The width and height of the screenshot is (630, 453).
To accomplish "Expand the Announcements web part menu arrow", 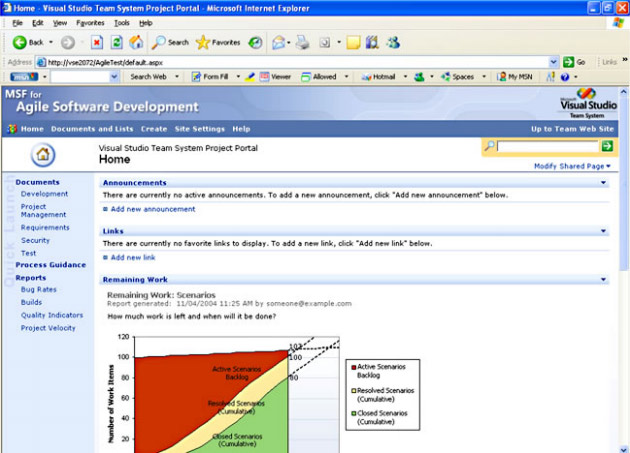I will [603, 182].
